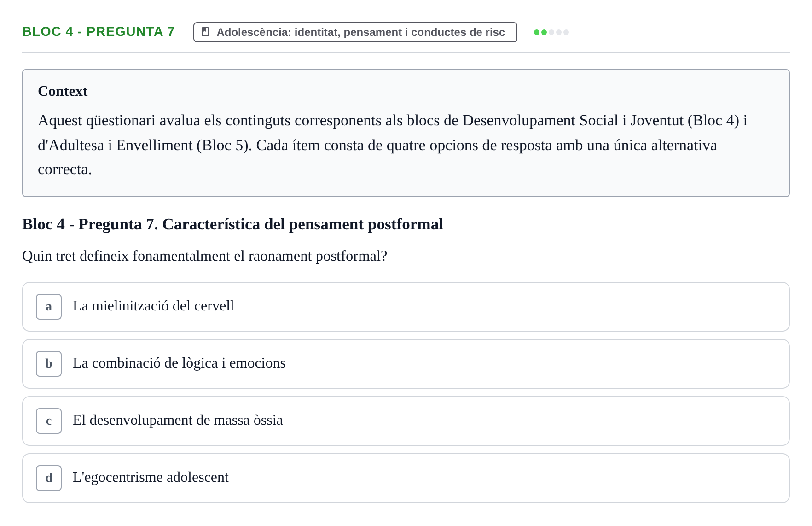Click 'La mielinització del cervell' answer text
Screen dimensions: 812x526
(153, 306)
